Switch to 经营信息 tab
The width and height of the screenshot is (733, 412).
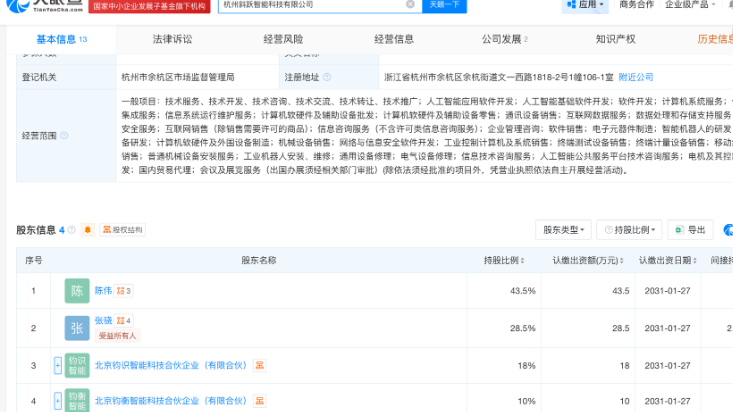(x=394, y=39)
